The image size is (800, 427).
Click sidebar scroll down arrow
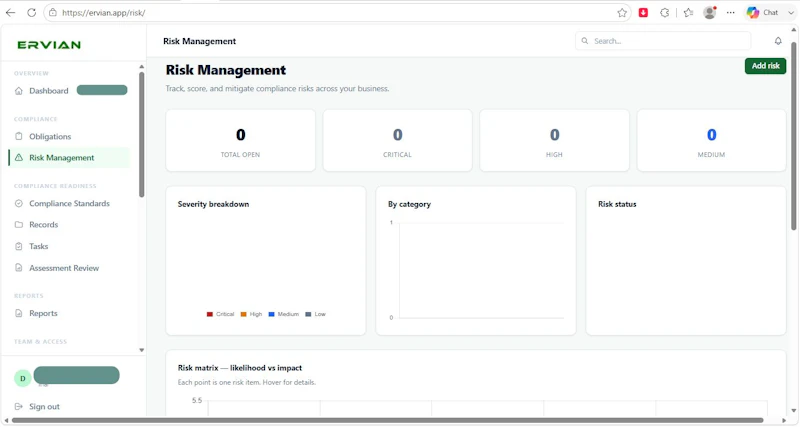click(x=141, y=350)
